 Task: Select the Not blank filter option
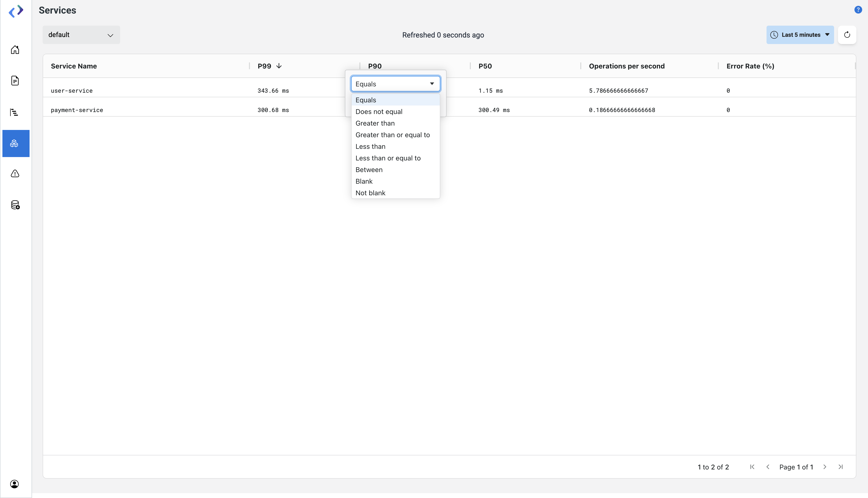pos(370,193)
